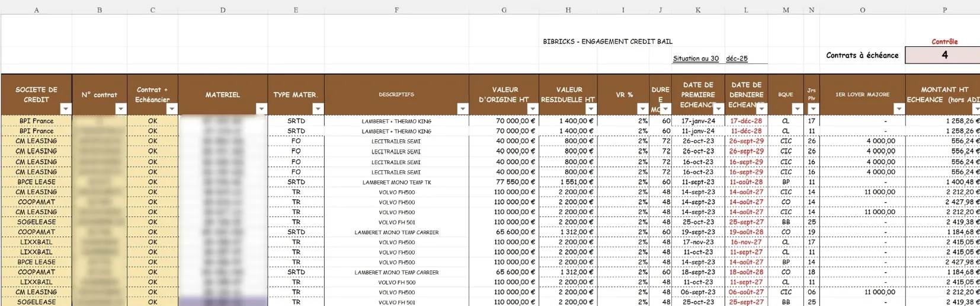Select column F header
The height and width of the screenshot is (306, 980).
click(x=396, y=9)
